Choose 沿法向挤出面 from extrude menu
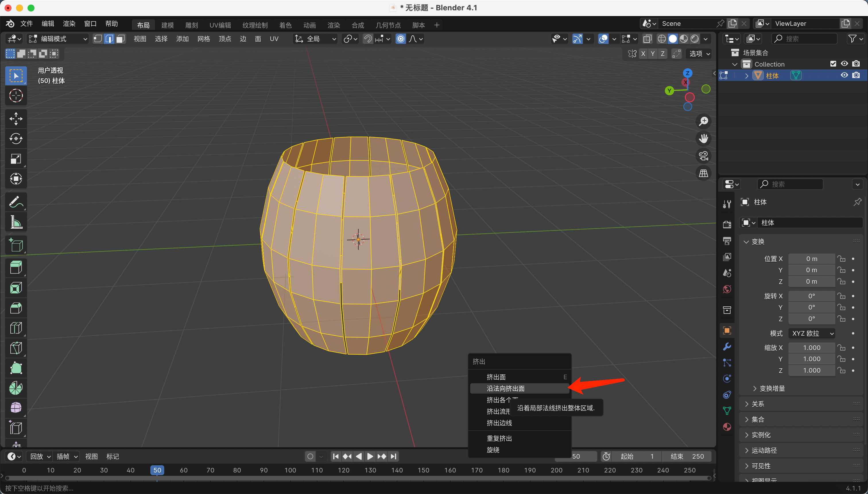The image size is (868, 494). pyautogui.click(x=505, y=388)
